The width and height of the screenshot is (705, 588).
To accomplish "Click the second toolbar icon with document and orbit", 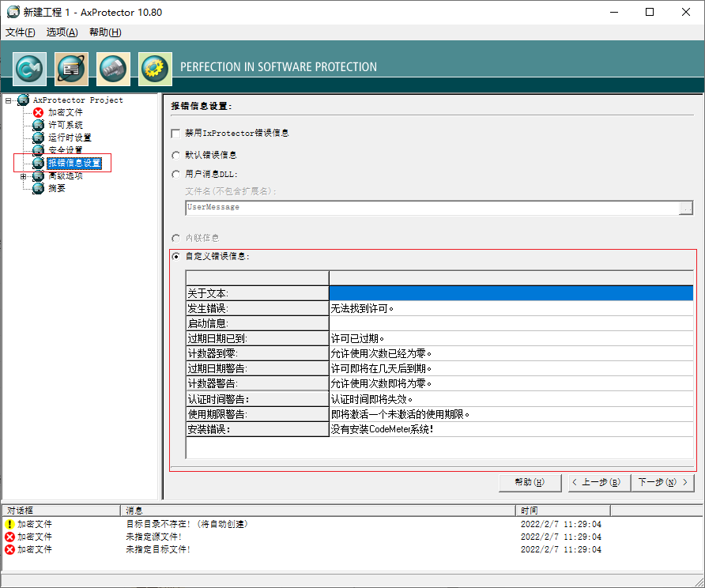I will (x=71, y=69).
